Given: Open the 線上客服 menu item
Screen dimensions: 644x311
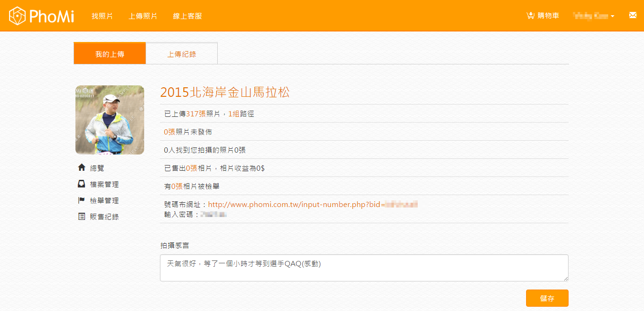Looking at the screenshot, I should click(x=187, y=16).
